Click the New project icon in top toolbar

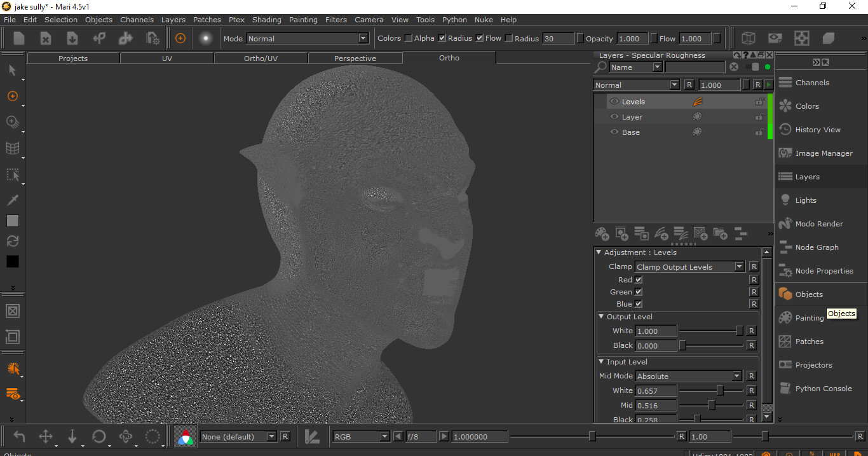(19, 38)
